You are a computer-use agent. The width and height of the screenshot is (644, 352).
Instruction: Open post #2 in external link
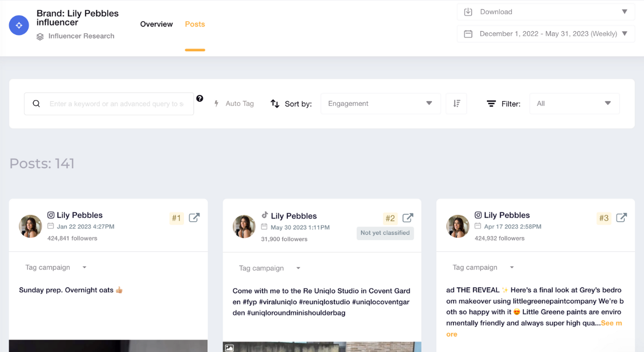[408, 218]
